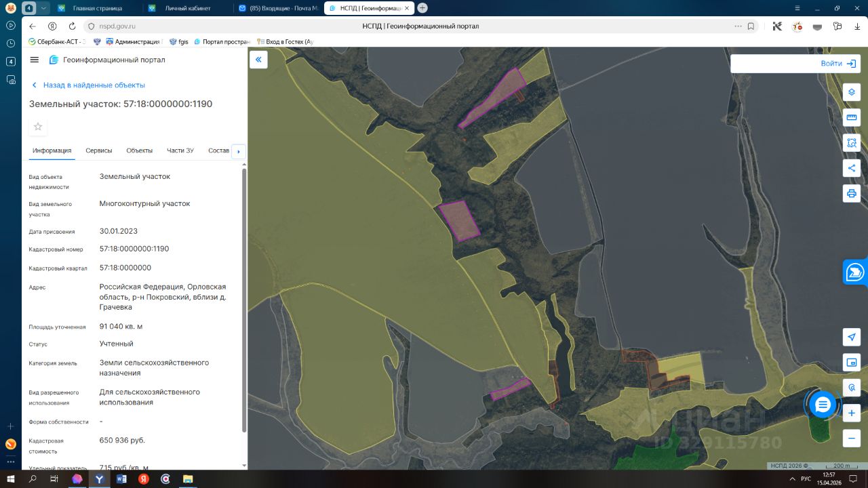Screen dimensions: 868x488
Task: Open Сбербанк-АСТ bookmark
Action: [x=57, y=42]
